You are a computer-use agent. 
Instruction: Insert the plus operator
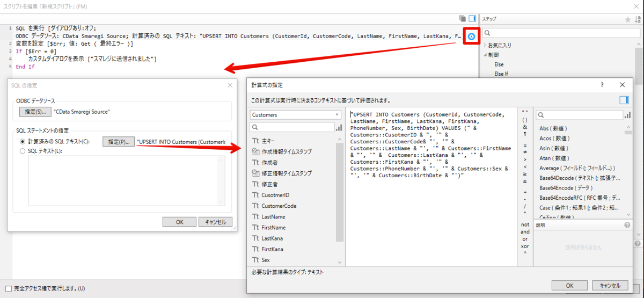[x=525, y=191]
